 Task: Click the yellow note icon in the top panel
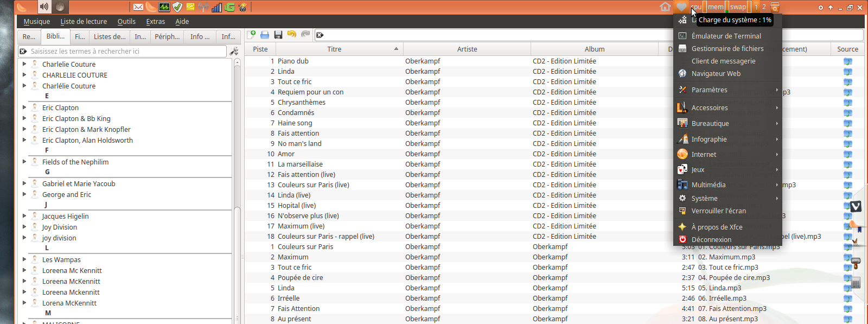coord(190,7)
